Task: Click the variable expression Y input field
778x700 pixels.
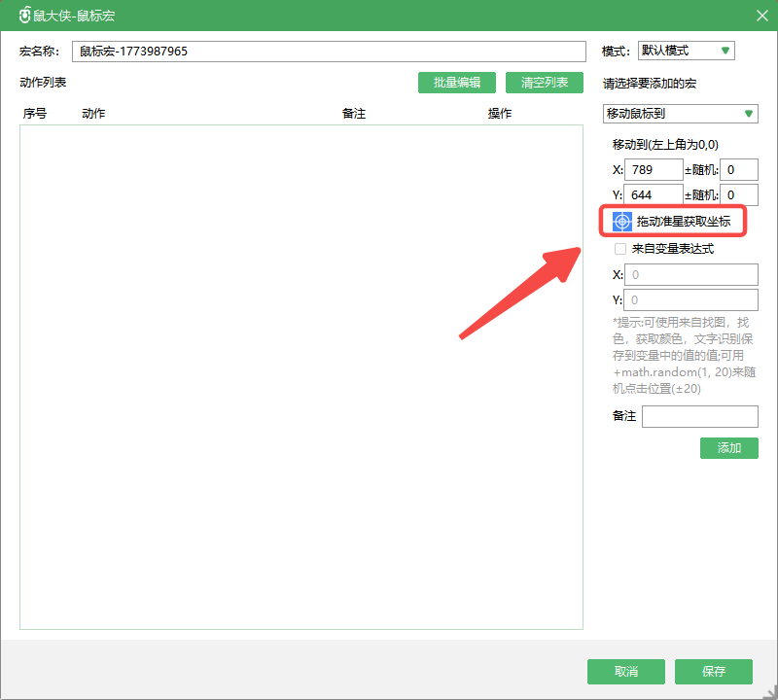Action: (x=691, y=300)
